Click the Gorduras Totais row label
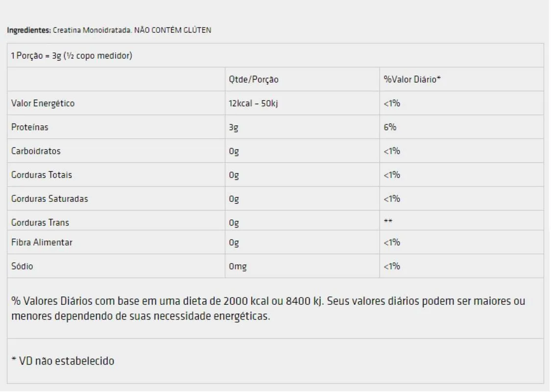This screenshot has width=551, height=392. click(x=42, y=175)
